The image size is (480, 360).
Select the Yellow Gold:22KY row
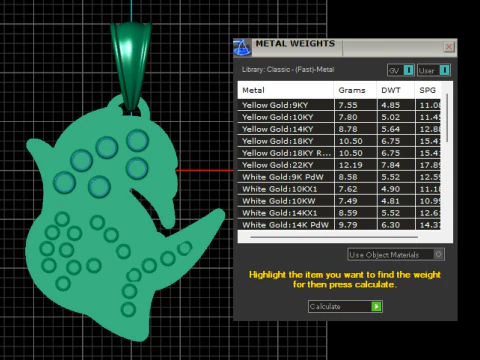(339, 165)
